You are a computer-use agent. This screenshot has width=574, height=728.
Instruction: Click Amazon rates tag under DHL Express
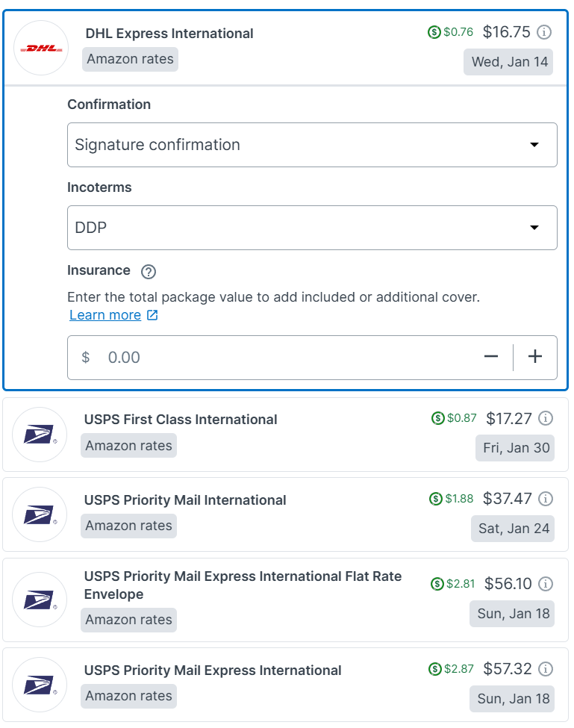pos(130,59)
